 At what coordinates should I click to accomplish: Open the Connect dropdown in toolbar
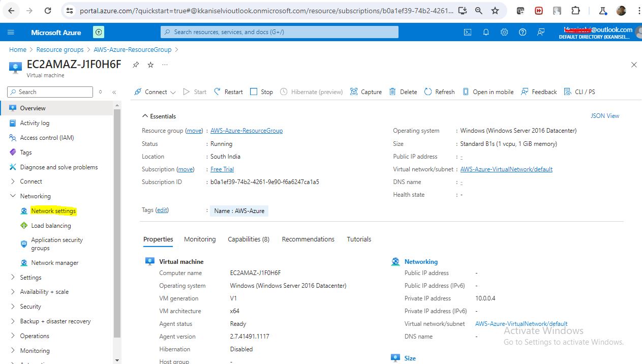tap(155, 92)
